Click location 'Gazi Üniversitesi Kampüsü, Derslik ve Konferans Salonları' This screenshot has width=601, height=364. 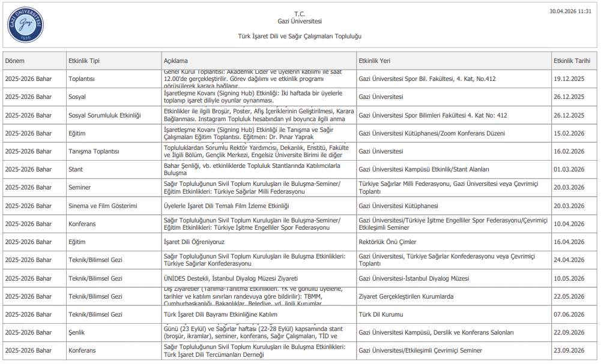tap(436, 333)
